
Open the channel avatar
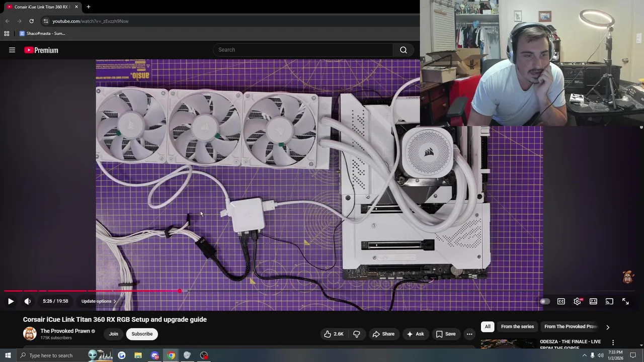30,334
